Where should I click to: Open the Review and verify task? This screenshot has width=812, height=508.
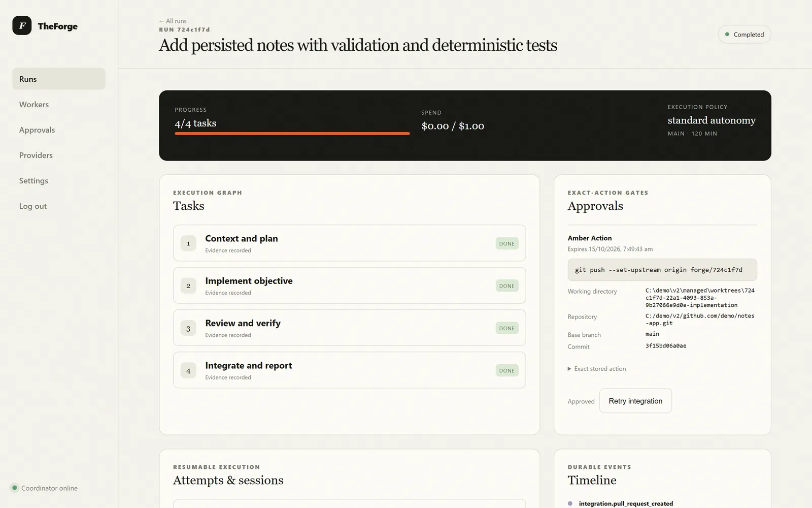[349, 328]
